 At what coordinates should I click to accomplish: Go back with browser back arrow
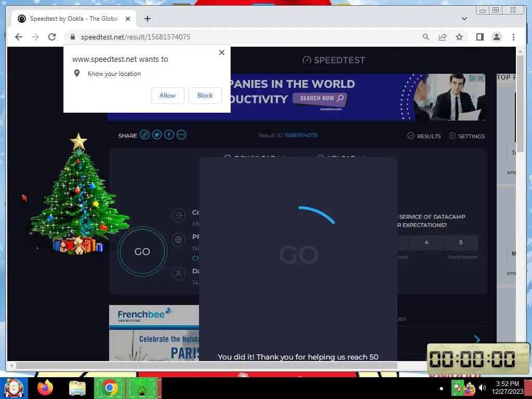click(x=19, y=37)
